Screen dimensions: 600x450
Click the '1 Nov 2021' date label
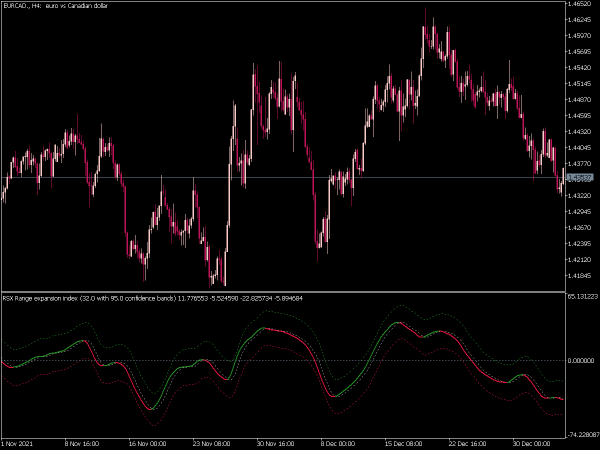(x=17, y=443)
